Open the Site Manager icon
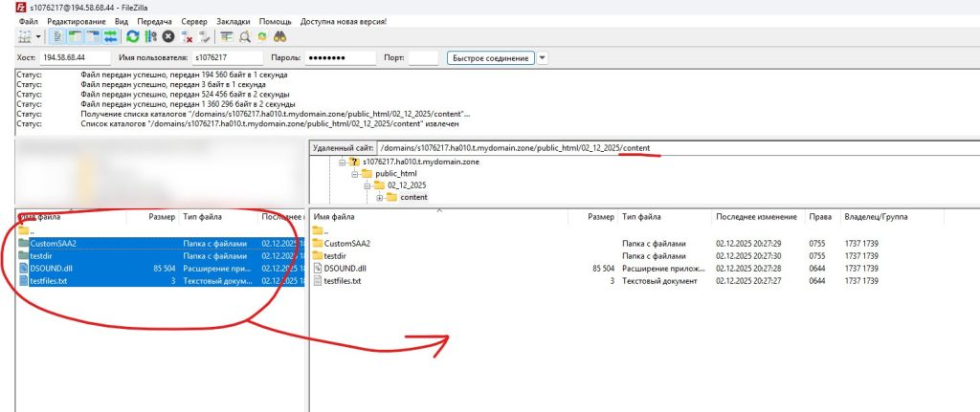980x412 pixels. tap(25, 36)
